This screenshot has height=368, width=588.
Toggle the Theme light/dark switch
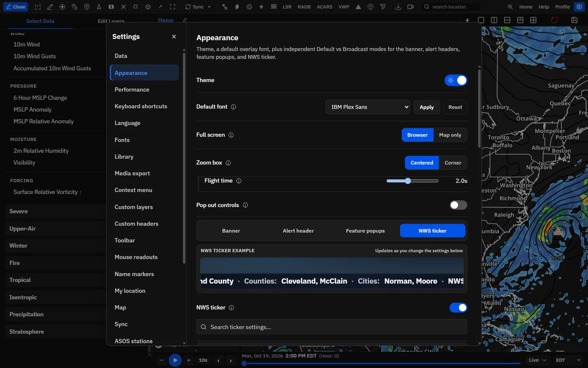[x=456, y=80]
